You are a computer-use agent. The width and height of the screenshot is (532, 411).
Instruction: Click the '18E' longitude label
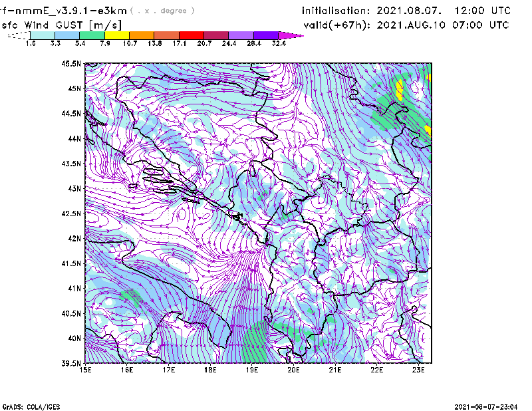210,370
